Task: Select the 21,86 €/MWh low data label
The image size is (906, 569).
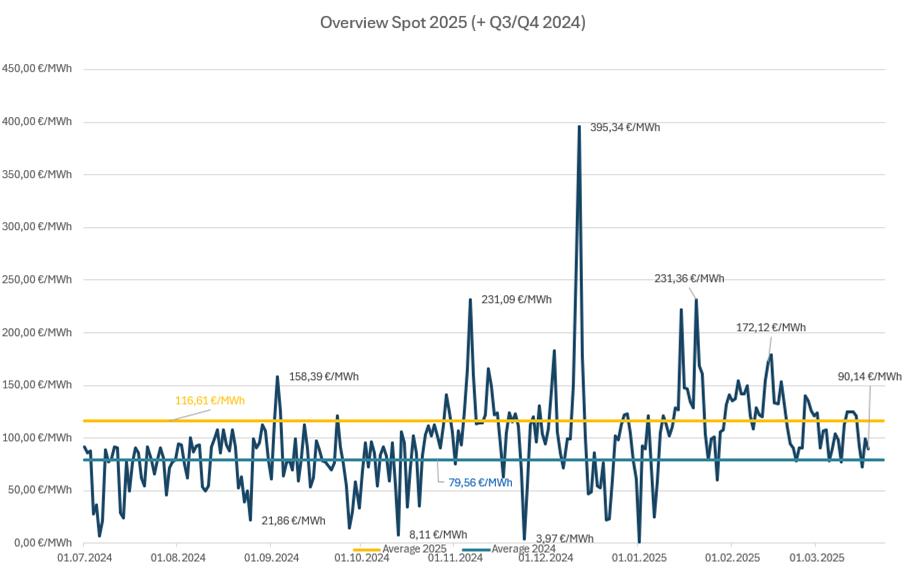Action: click(x=293, y=520)
